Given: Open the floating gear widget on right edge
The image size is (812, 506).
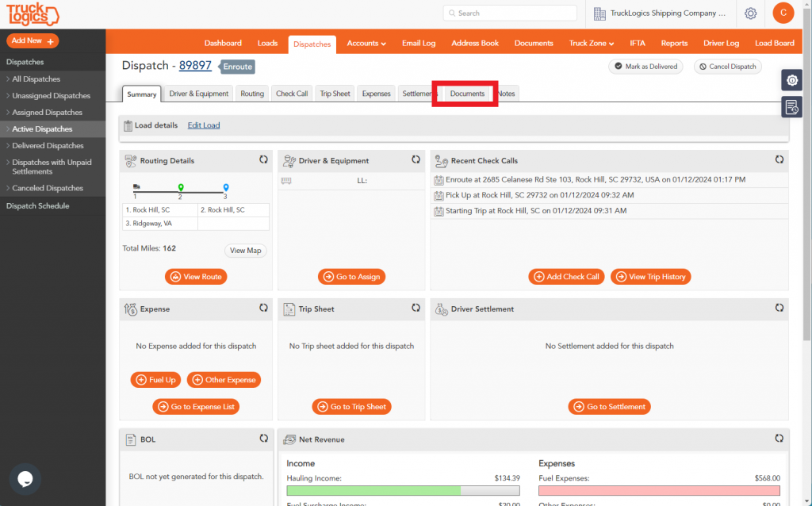Looking at the screenshot, I should (x=792, y=80).
